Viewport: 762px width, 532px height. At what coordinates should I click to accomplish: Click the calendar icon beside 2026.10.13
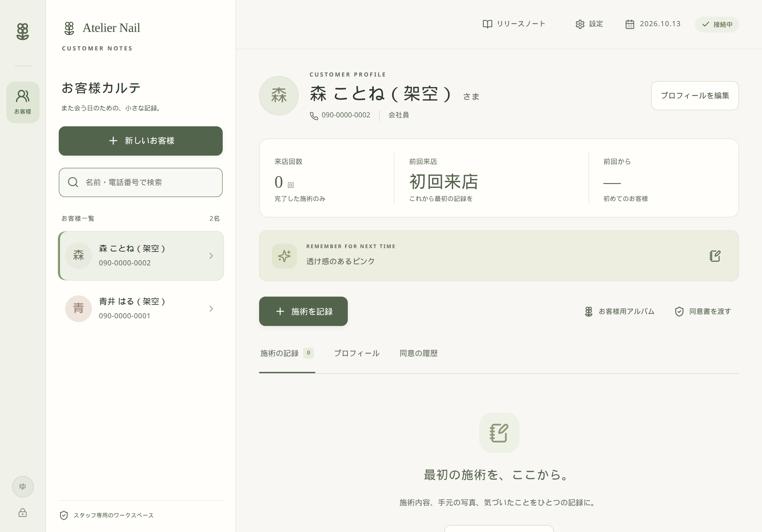point(630,24)
